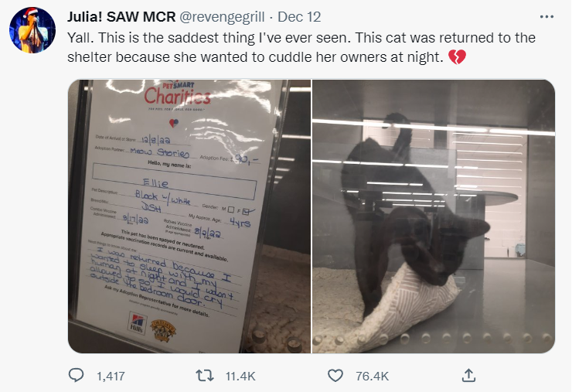Click the retweet arrows icon
This screenshot has width=572, height=392.
point(205,376)
